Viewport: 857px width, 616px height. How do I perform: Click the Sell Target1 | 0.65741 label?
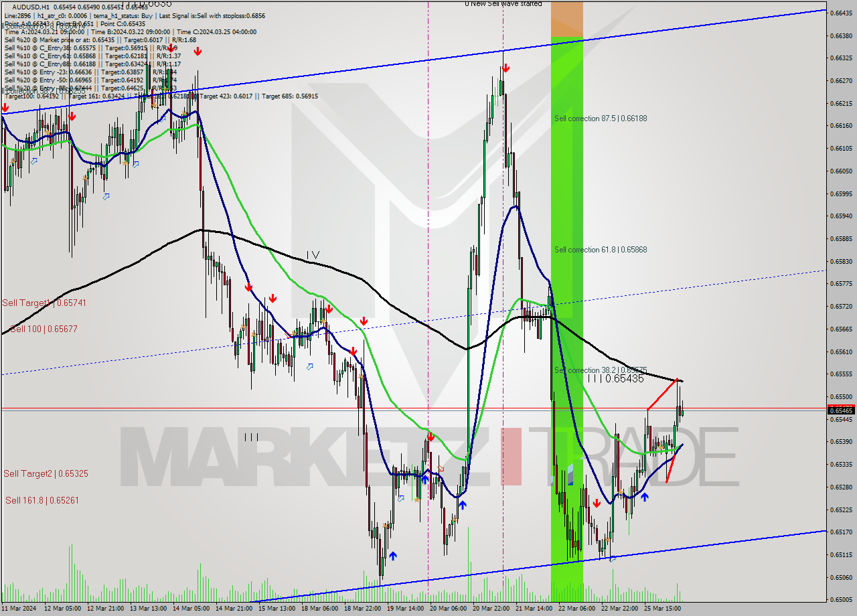44,303
